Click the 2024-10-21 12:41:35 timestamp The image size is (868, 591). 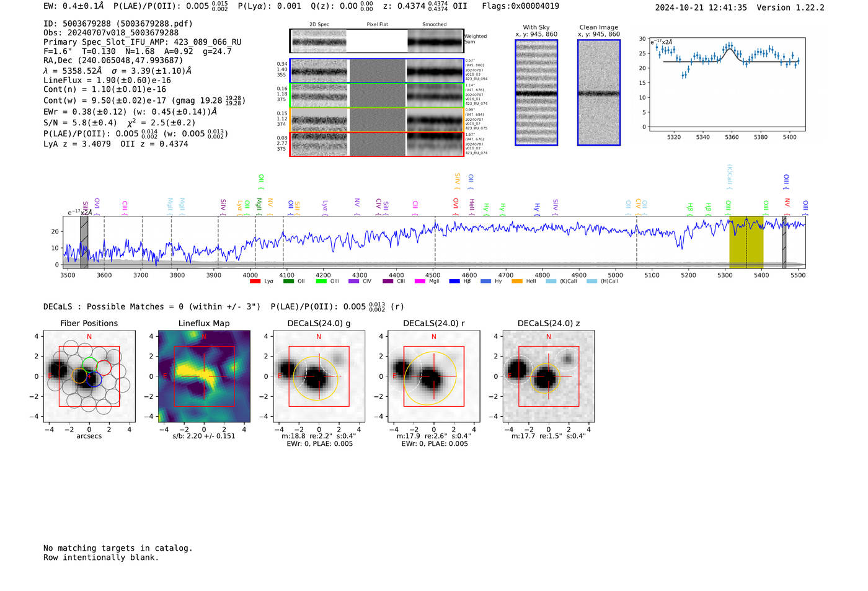point(701,7)
